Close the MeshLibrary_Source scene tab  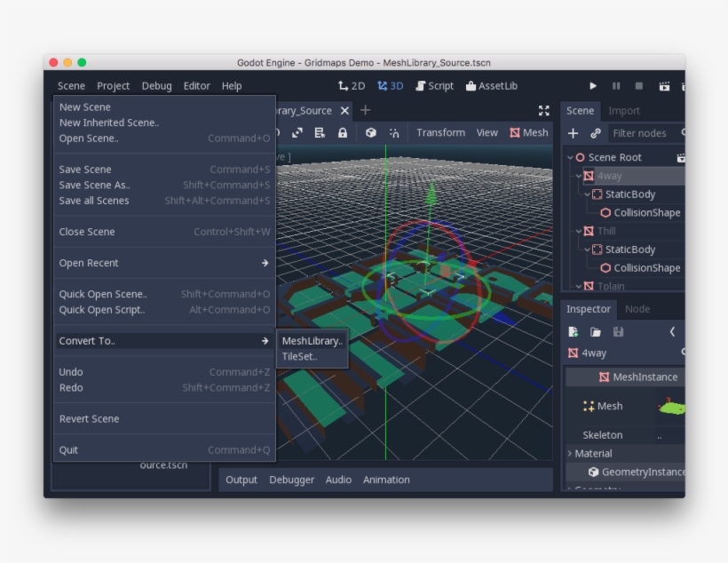pyautogui.click(x=344, y=110)
